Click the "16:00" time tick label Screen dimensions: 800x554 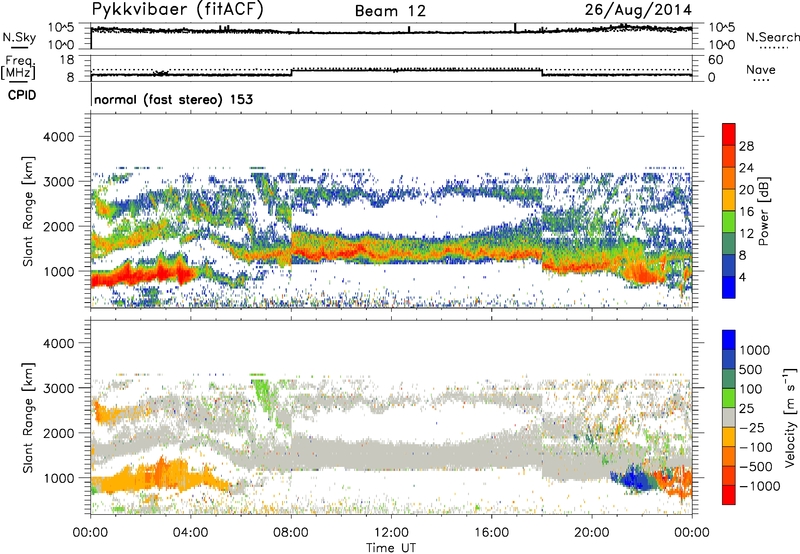click(491, 533)
